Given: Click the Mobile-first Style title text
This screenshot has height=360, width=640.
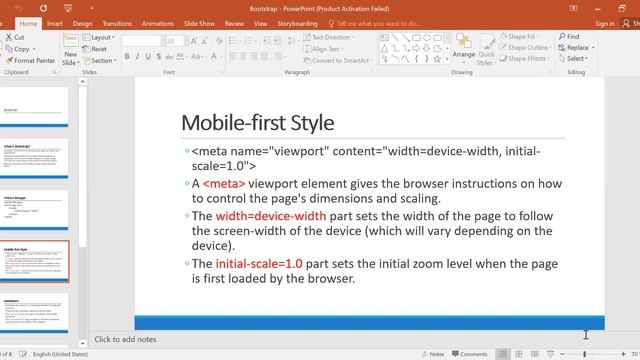Looking at the screenshot, I should [258, 123].
